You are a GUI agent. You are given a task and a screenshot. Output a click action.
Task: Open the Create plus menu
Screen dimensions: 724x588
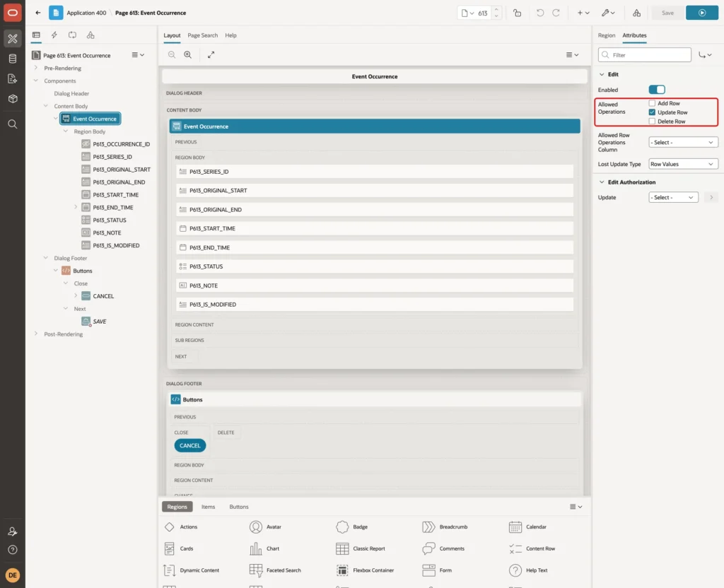[x=583, y=13]
